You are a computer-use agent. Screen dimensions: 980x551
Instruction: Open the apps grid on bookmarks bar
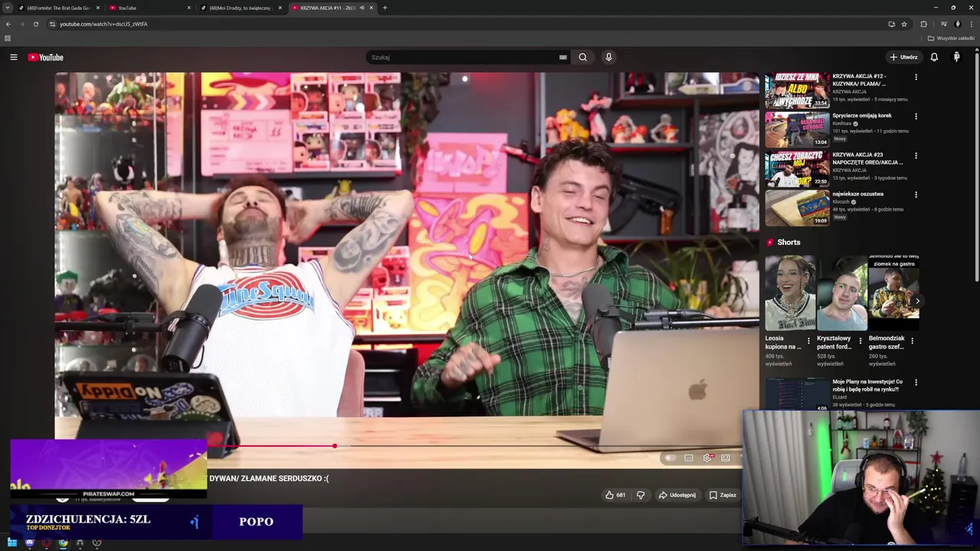(x=8, y=38)
